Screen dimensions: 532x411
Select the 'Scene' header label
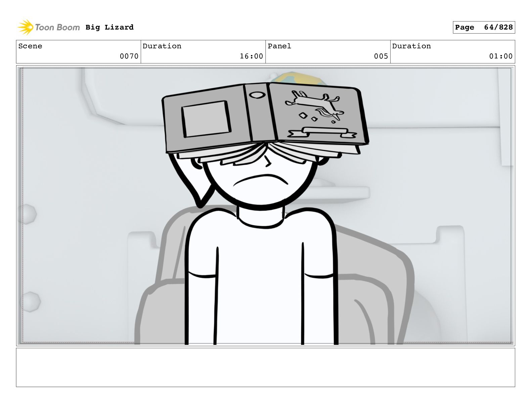30,46
